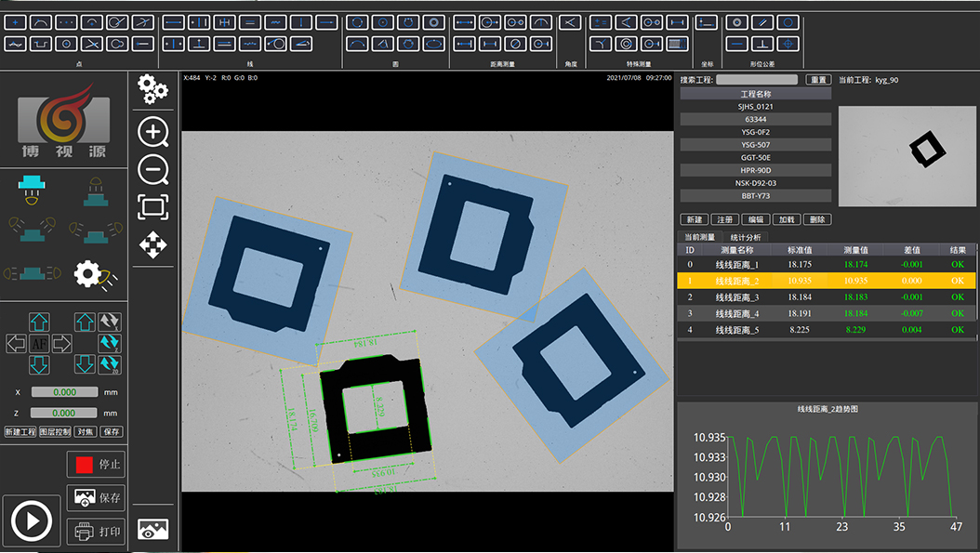This screenshot has height=553, width=980.
Task: Switch to the 统计分析 tab
Action: pyautogui.click(x=745, y=237)
